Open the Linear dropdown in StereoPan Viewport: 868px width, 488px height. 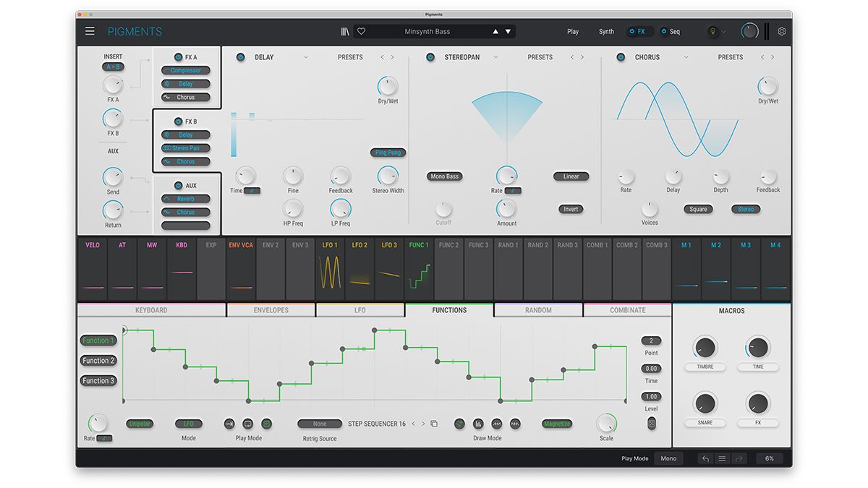(x=571, y=176)
